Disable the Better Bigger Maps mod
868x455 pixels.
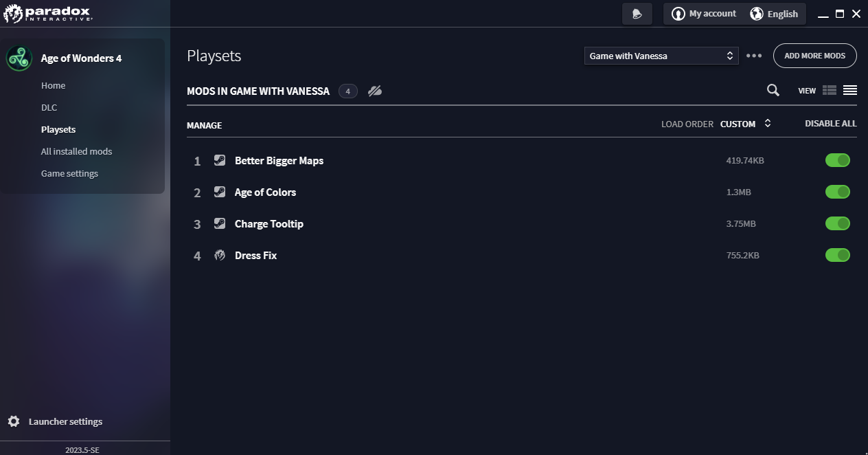(837, 160)
